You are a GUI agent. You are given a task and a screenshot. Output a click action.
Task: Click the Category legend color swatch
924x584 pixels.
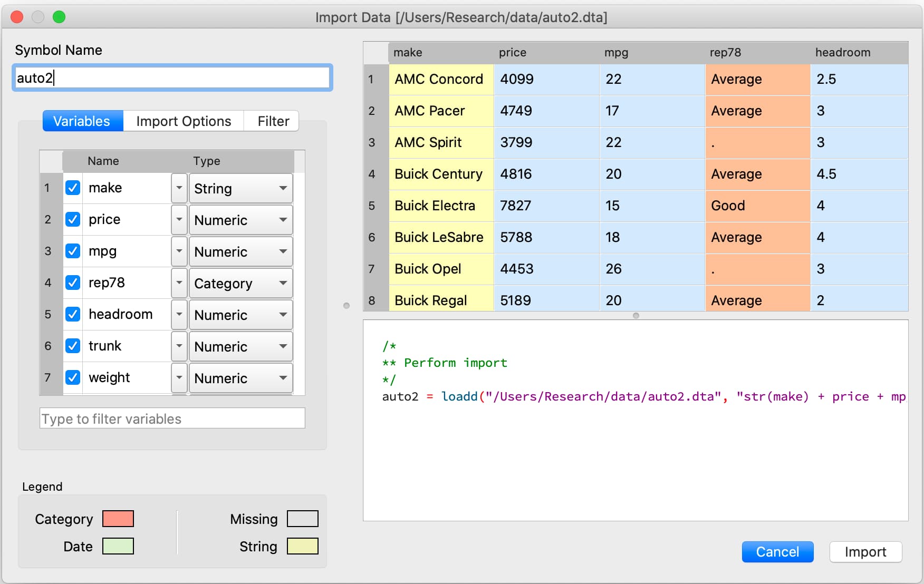point(118,519)
